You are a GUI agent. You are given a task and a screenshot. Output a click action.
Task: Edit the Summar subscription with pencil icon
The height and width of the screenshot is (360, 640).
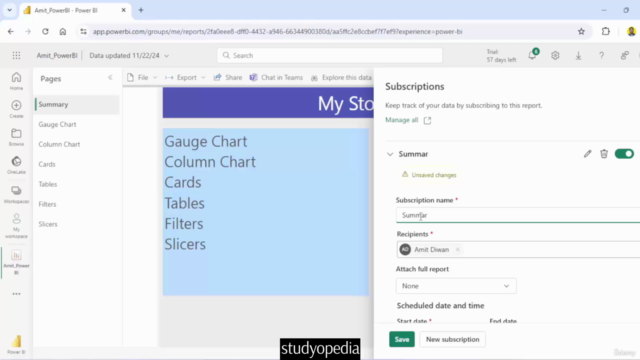point(587,154)
